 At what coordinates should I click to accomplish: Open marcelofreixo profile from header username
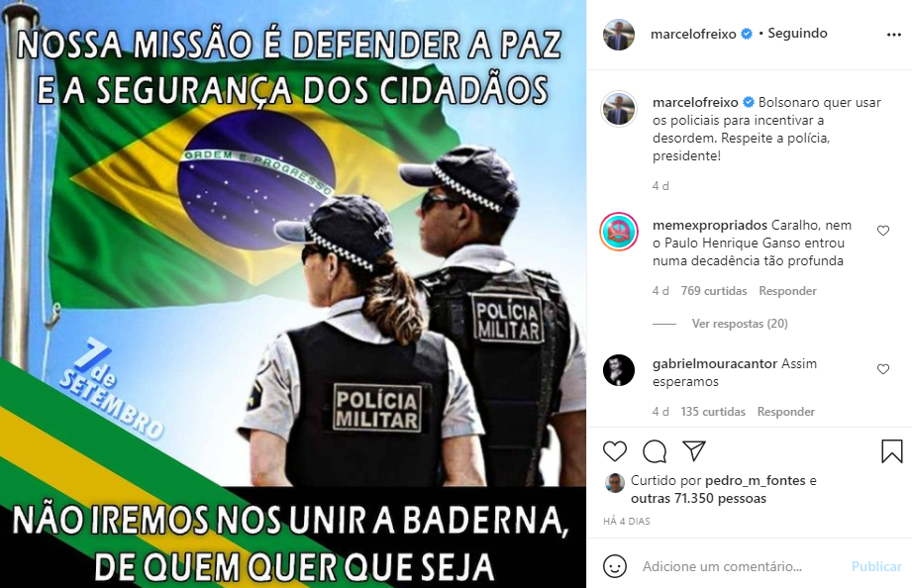click(x=693, y=34)
